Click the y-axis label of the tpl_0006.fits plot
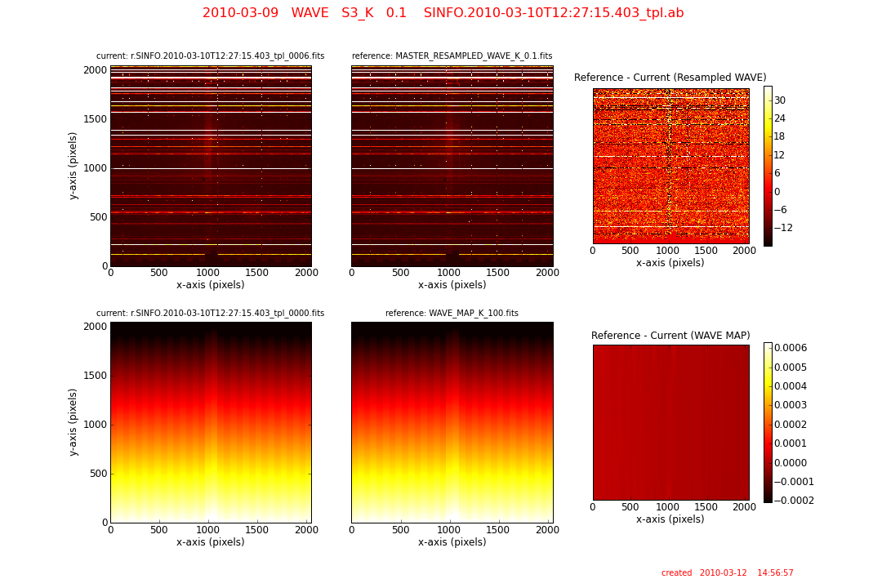Image resolution: width=882 pixels, height=588 pixels. point(73,166)
